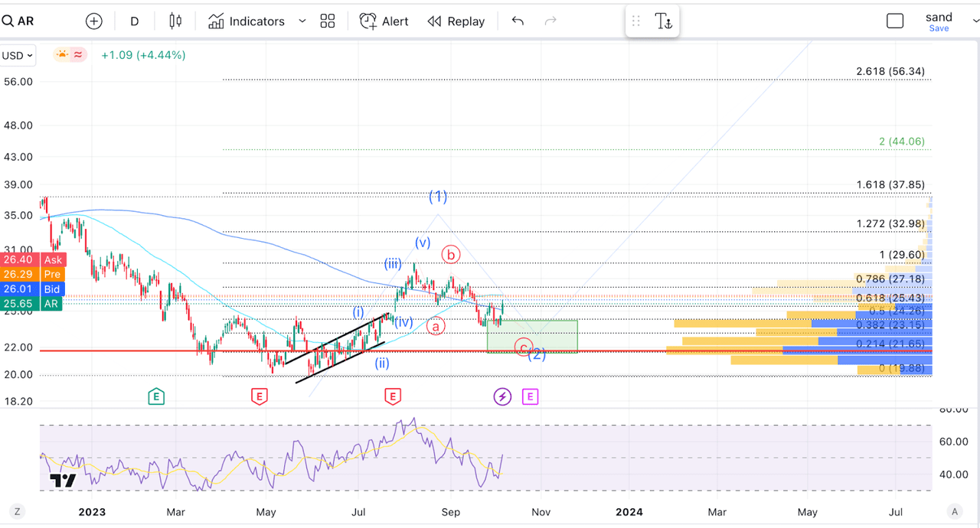Toggle the timezone Z button
This screenshot has height=528, width=980.
[16, 511]
